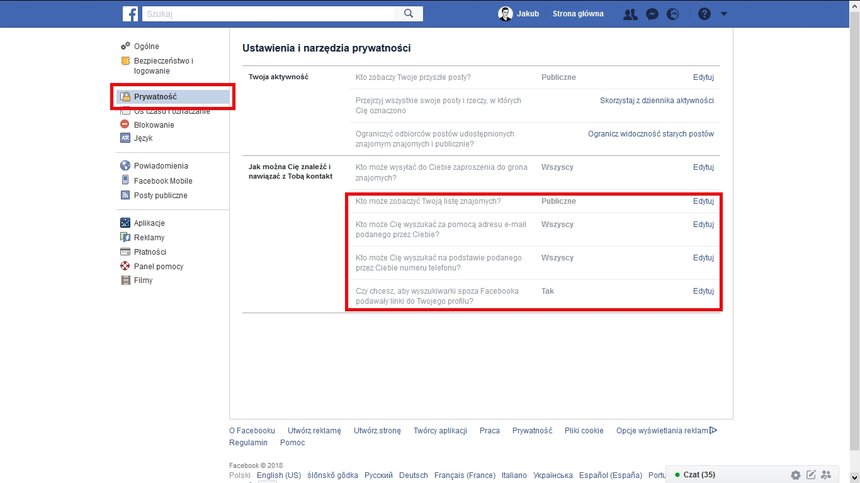This screenshot has height=483, width=860.
Task: Select Facebook Mobile in sidebar
Action: click(x=163, y=180)
